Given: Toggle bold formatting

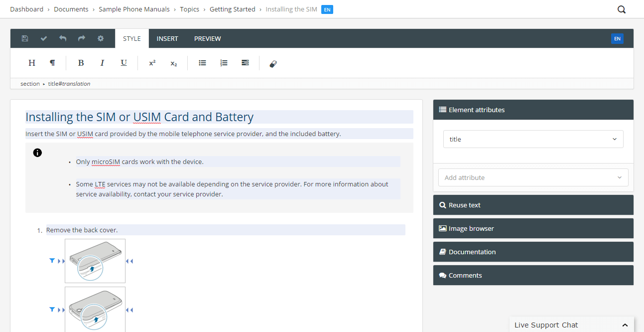Looking at the screenshot, I should coord(81,63).
